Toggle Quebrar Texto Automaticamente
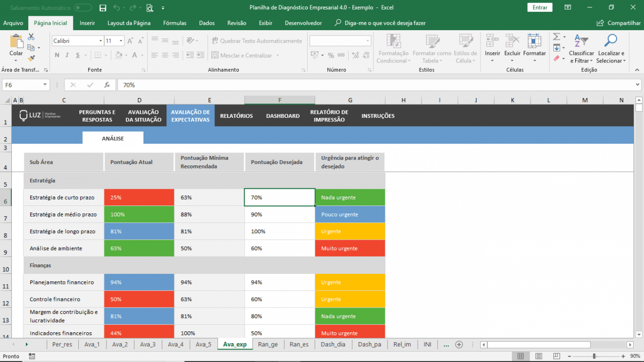 257,41
